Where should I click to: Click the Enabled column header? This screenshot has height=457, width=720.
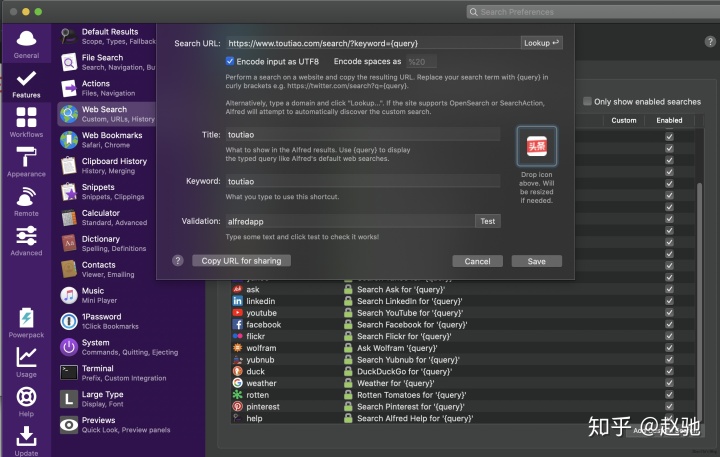[669, 120]
